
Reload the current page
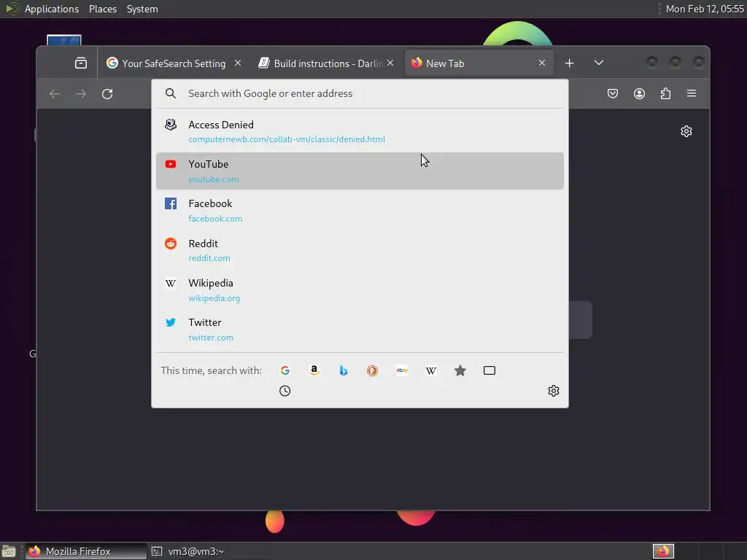[107, 94]
